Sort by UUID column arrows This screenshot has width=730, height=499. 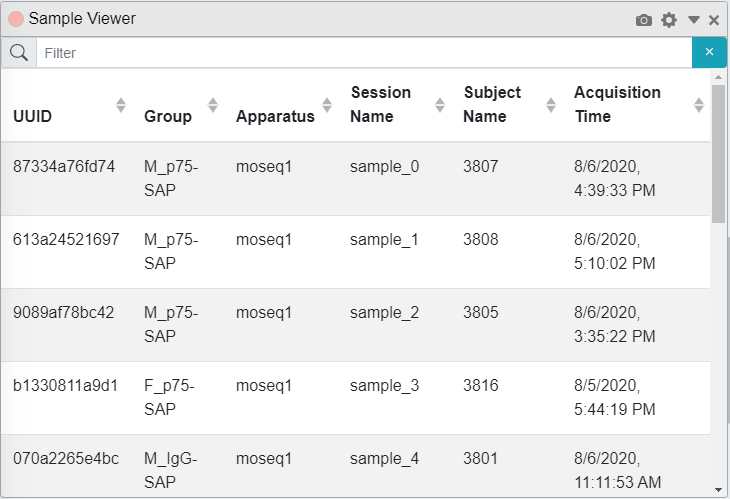pyautogui.click(x=121, y=105)
